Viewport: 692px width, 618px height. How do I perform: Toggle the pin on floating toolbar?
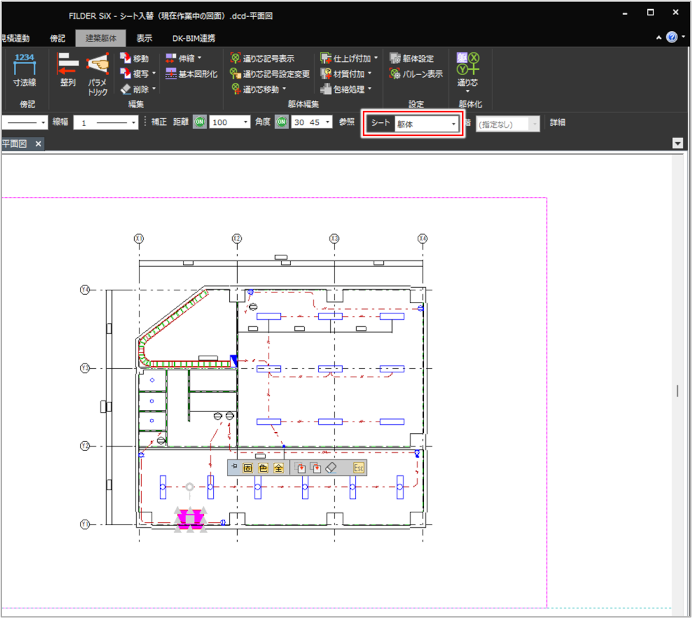[x=234, y=467]
